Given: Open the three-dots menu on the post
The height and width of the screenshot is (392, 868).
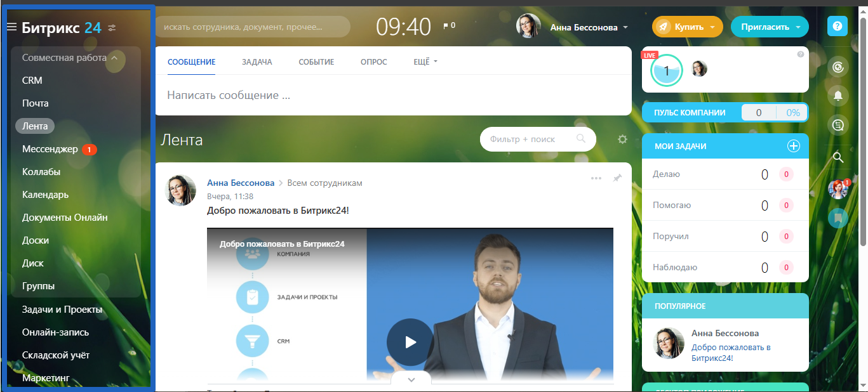Looking at the screenshot, I should click(596, 178).
